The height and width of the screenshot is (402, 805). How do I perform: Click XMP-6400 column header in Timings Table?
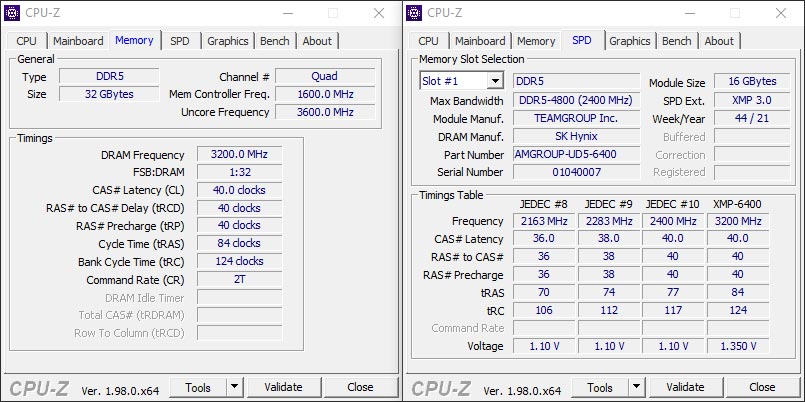pyautogui.click(x=737, y=204)
